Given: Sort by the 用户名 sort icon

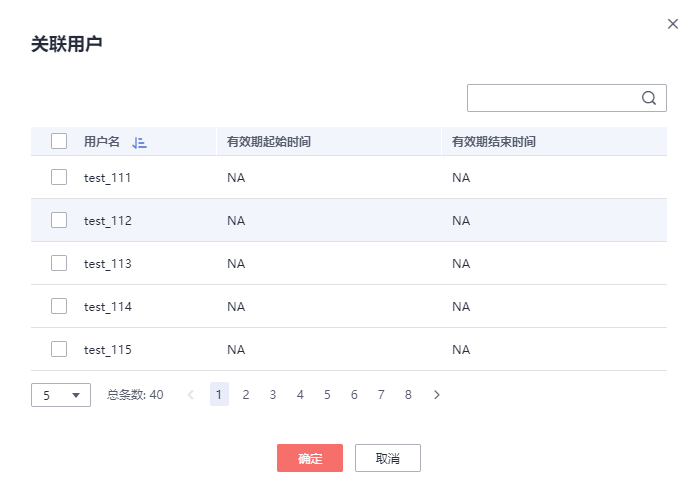Looking at the screenshot, I should pos(139,142).
